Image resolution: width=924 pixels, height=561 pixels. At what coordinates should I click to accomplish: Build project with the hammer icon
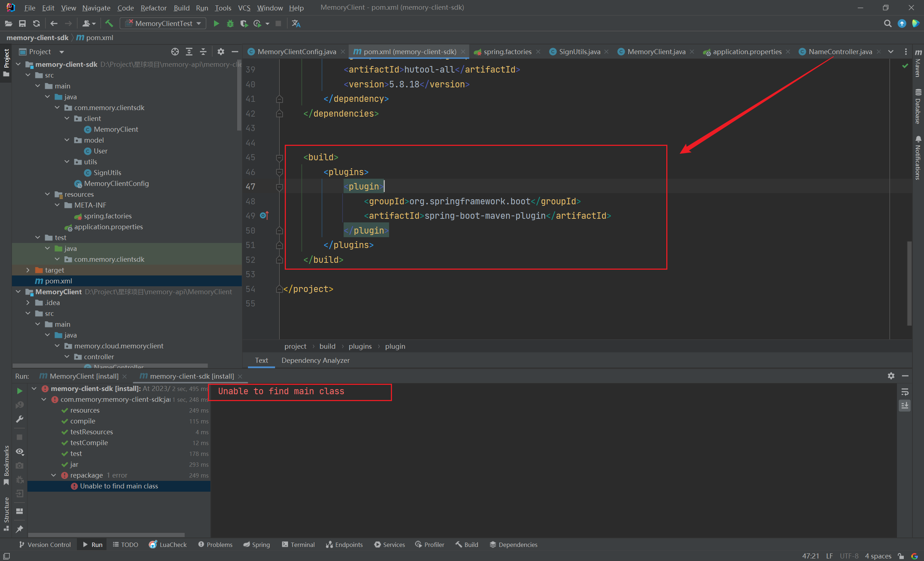click(109, 23)
